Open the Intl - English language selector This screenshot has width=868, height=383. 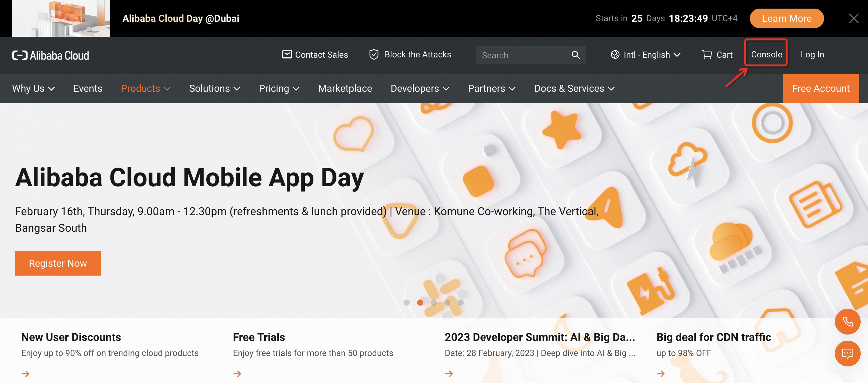tap(645, 55)
